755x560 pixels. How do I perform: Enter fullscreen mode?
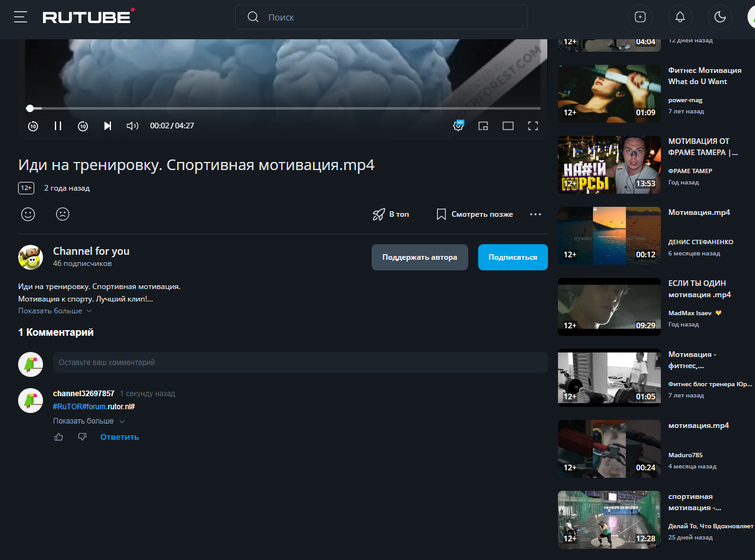click(533, 126)
